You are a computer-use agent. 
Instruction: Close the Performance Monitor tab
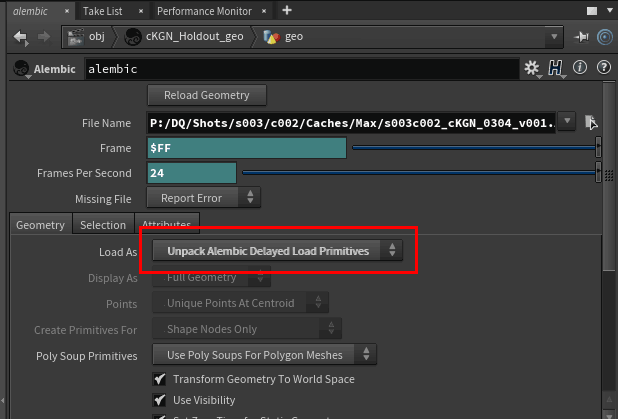[264, 11]
